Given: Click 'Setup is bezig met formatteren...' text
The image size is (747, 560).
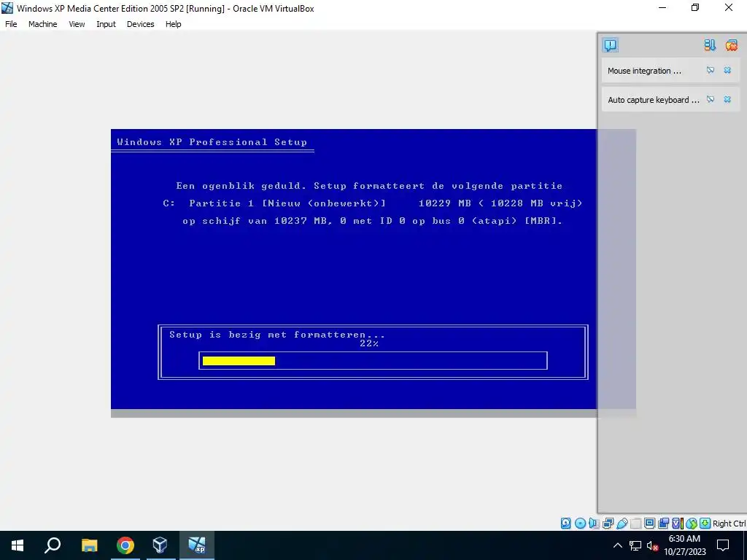Looking at the screenshot, I should [x=276, y=334].
